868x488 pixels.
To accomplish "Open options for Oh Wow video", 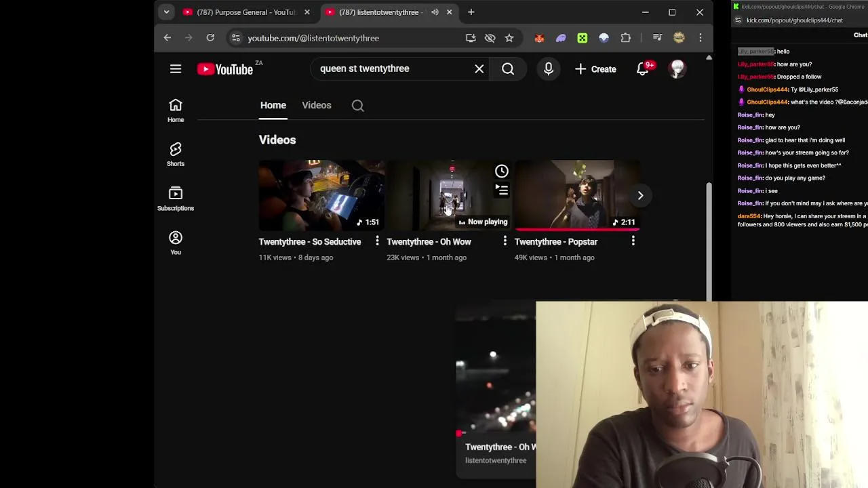I will [x=505, y=241].
